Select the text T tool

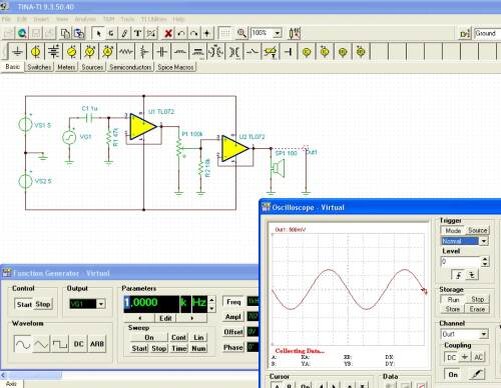pos(137,33)
